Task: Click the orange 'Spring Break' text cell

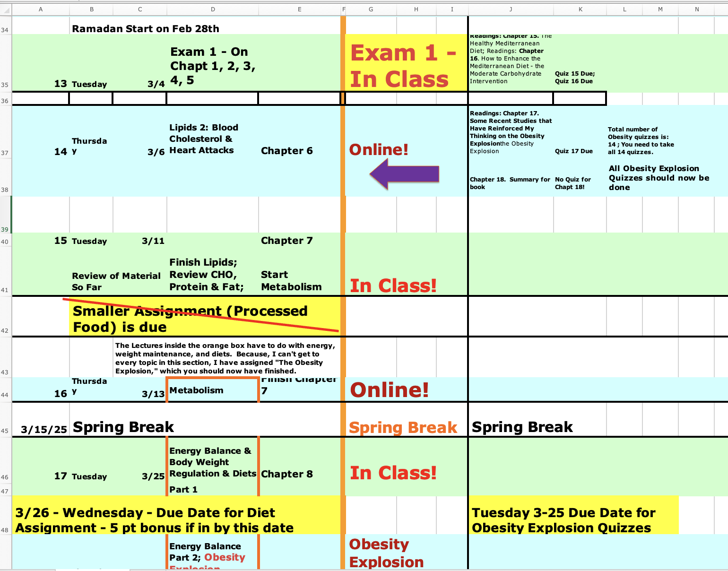Action: 403,427
